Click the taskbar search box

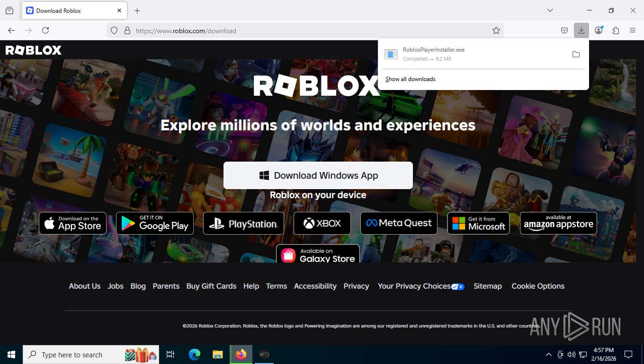91,355
